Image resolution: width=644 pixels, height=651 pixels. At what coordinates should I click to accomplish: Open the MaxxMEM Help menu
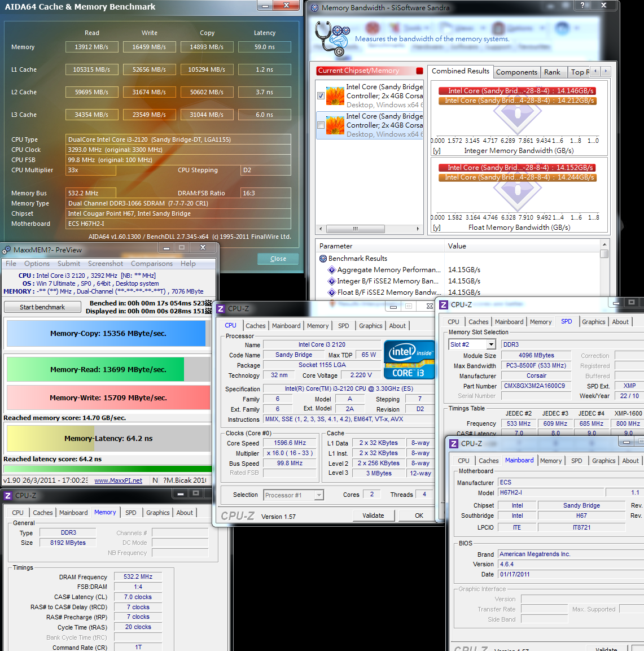[x=188, y=264]
